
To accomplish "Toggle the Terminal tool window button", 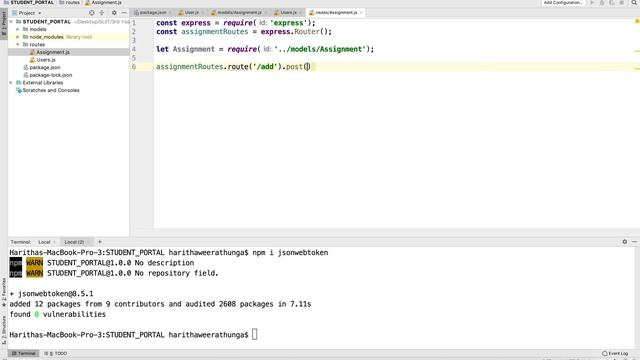I will pos(24,353).
